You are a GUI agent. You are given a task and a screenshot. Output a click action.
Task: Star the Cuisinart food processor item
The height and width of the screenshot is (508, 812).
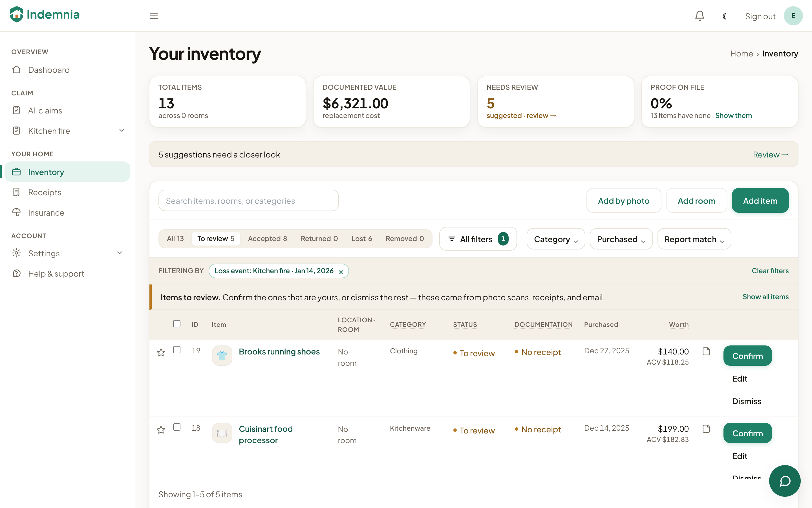point(161,429)
